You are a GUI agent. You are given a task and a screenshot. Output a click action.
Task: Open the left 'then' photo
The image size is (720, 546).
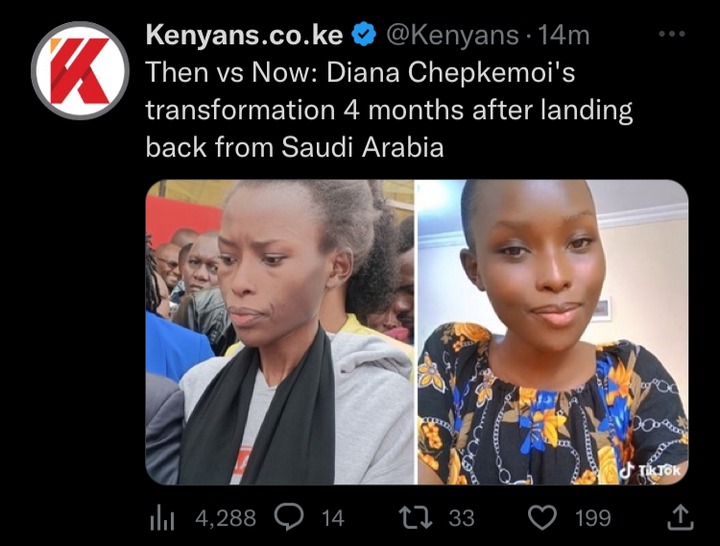(x=280, y=332)
